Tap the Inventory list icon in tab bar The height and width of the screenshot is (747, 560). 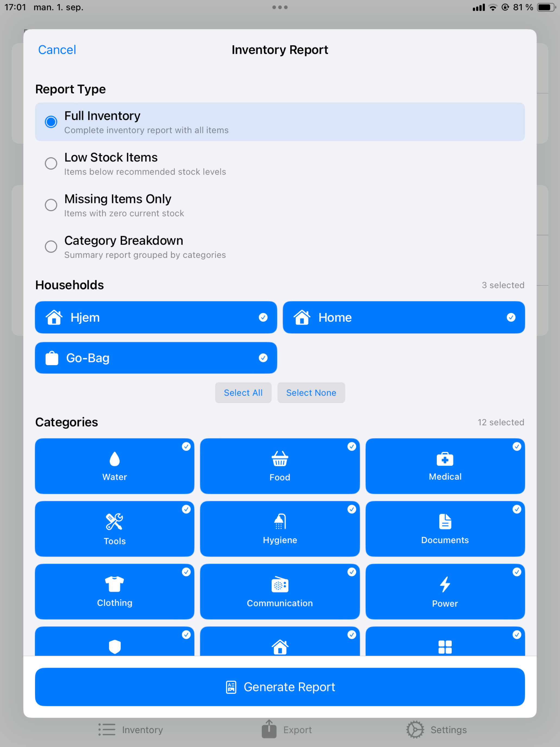107,729
